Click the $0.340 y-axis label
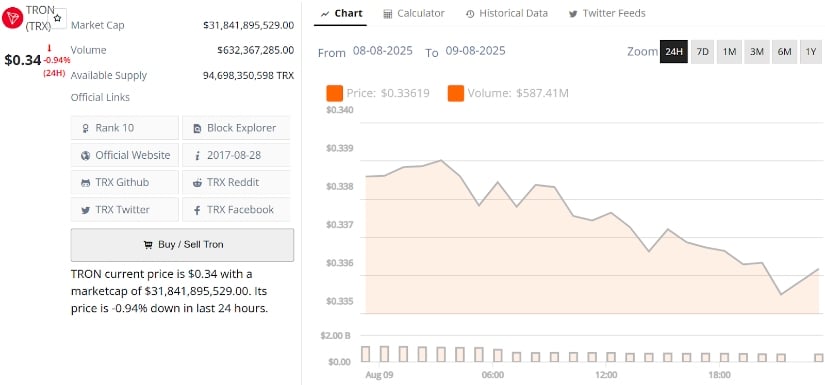Image resolution: width=825 pixels, height=385 pixels. (339, 110)
